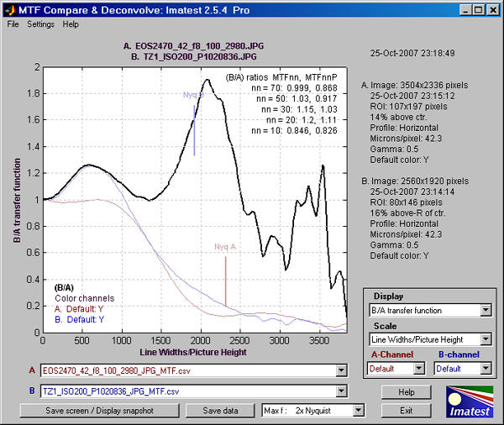The width and height of the screenshot is (504, 425).
Task: Click legend entry A. Default: Y
Action: [x=79, y=309]
